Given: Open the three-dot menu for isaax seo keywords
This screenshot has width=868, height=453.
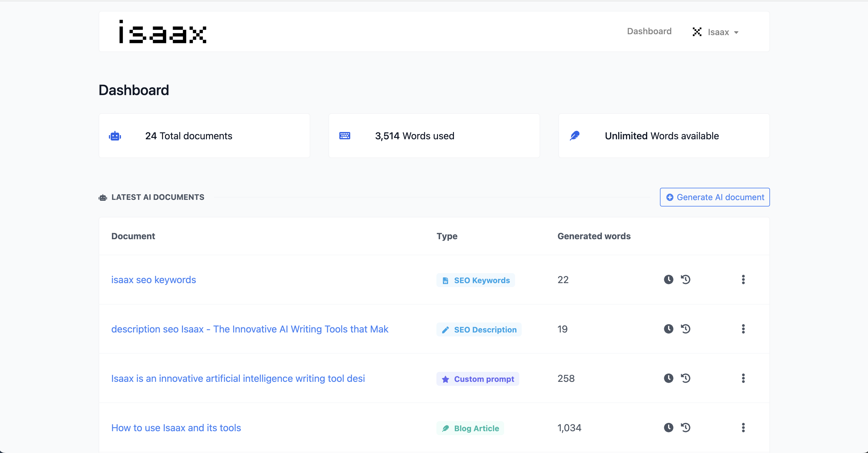Looking at the screenshot, I should pyautogui.click(x=743, y=280).
